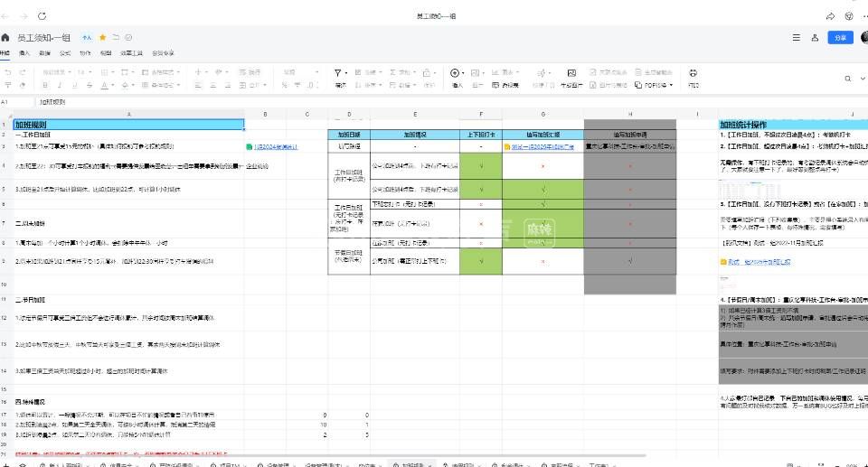Star the document with the favorite icon

102,38
